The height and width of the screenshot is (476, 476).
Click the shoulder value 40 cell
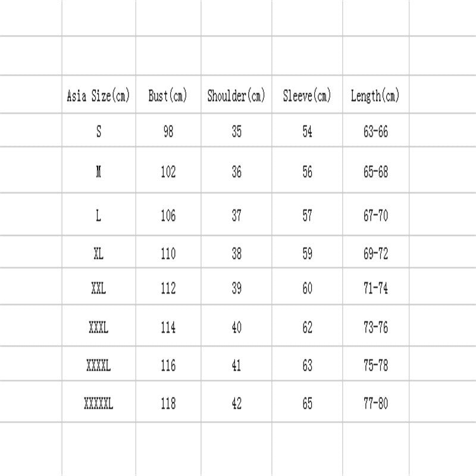coord(236,327)
